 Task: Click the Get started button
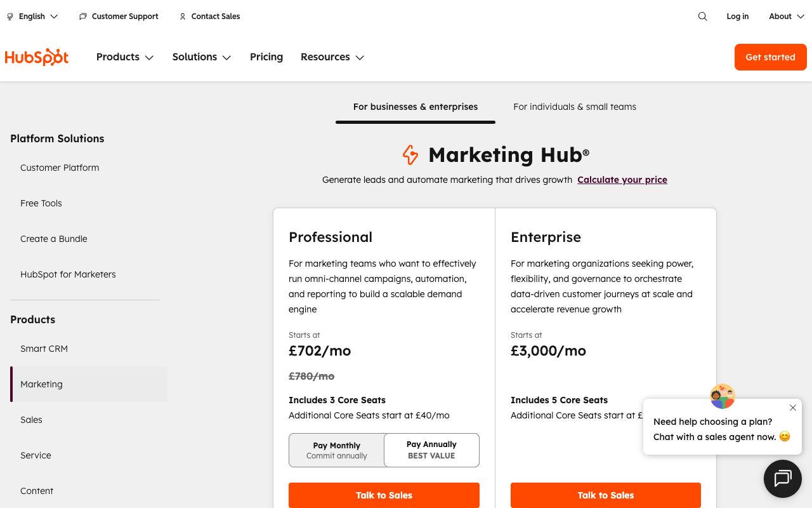coord(770,57)
